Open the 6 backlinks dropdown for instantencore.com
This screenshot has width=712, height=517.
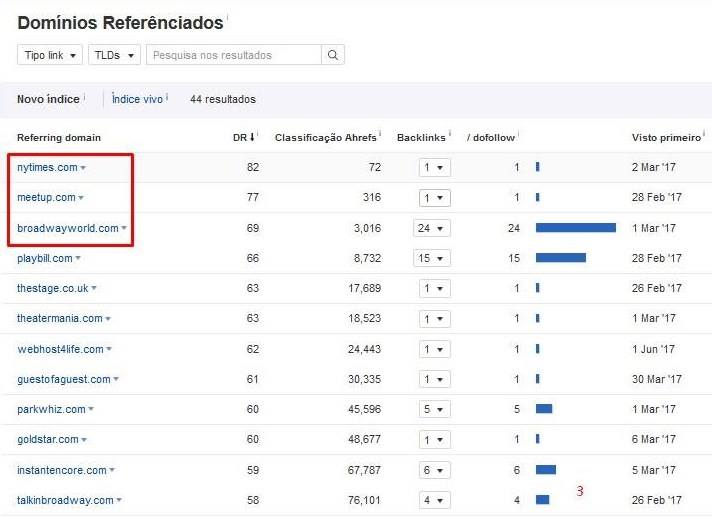(x=435, y=470)
